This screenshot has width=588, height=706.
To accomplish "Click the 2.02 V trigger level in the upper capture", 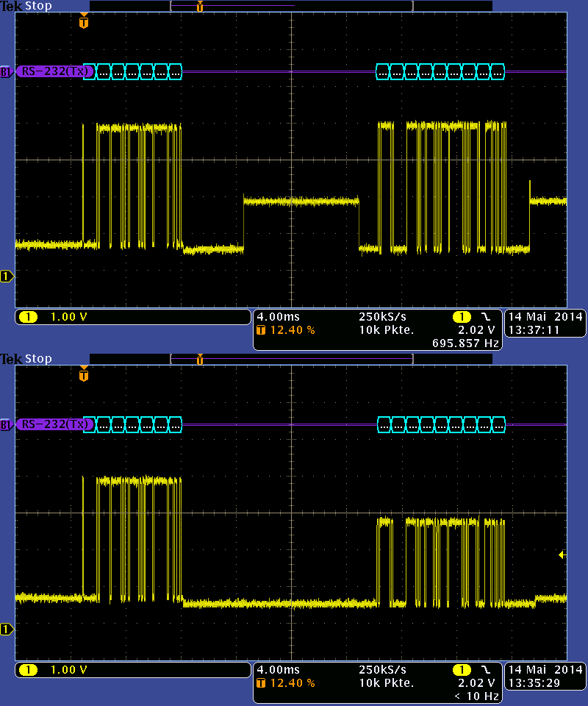I will tap(476, 330).
